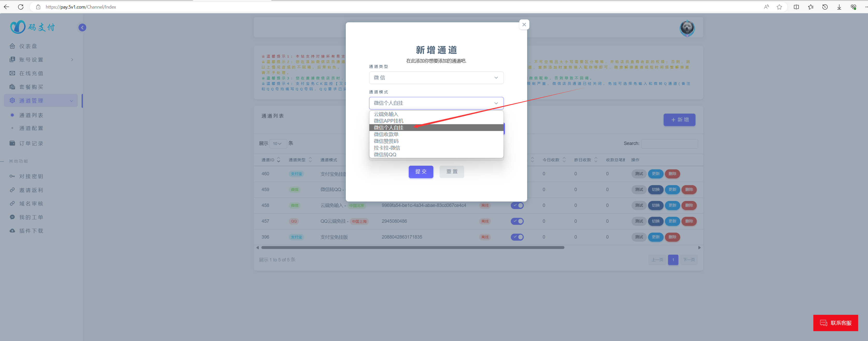868x341 pixels.
Task: Open user avatar menu
Action: click(687, 28)
